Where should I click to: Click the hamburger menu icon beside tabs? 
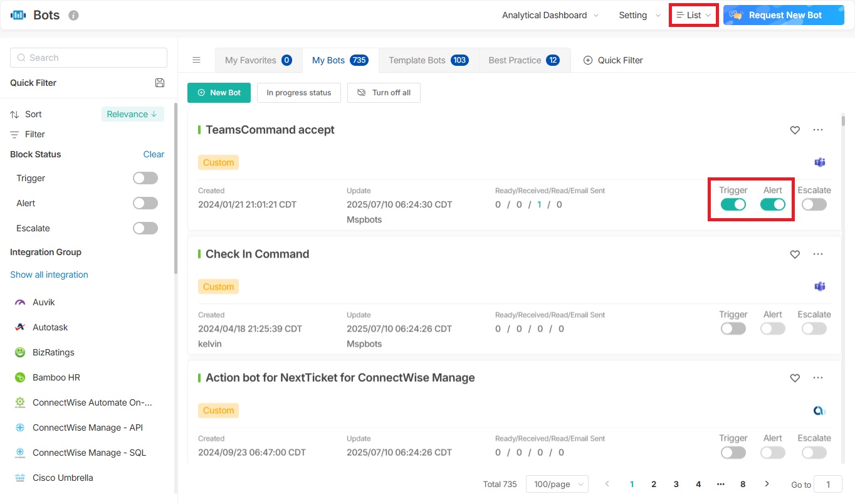coord(196,60)
